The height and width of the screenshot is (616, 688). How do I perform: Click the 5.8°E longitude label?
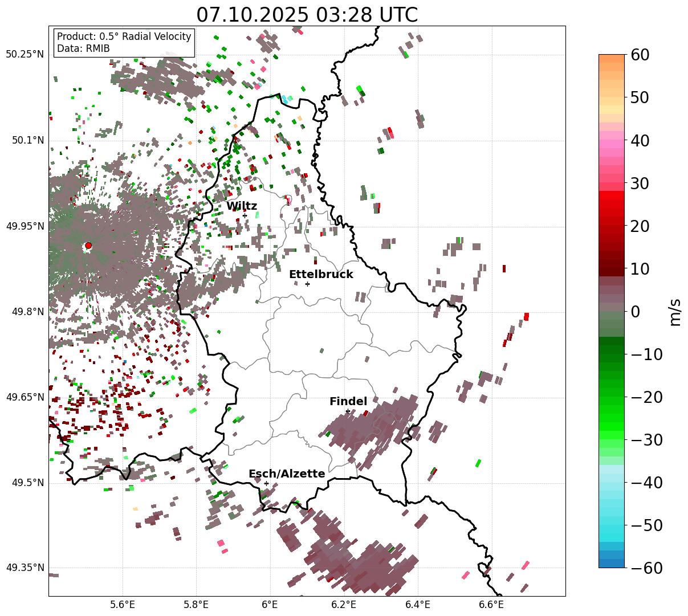197,604
